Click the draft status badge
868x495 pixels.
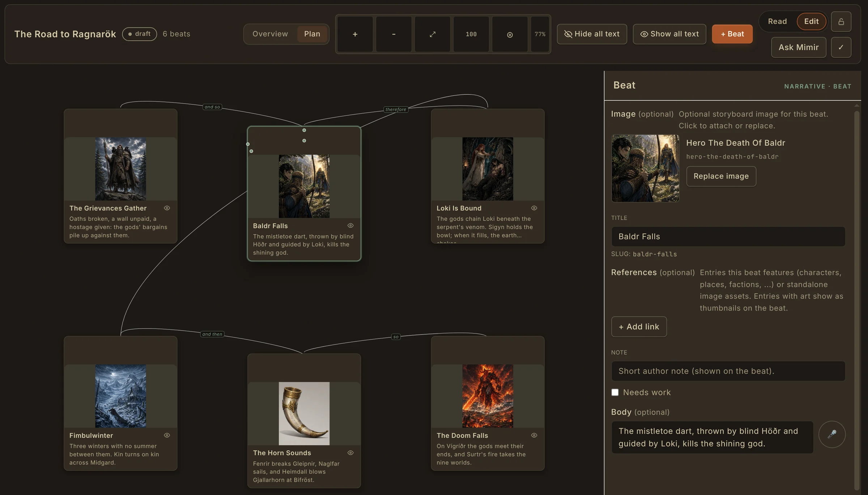(x=139, y=34)
